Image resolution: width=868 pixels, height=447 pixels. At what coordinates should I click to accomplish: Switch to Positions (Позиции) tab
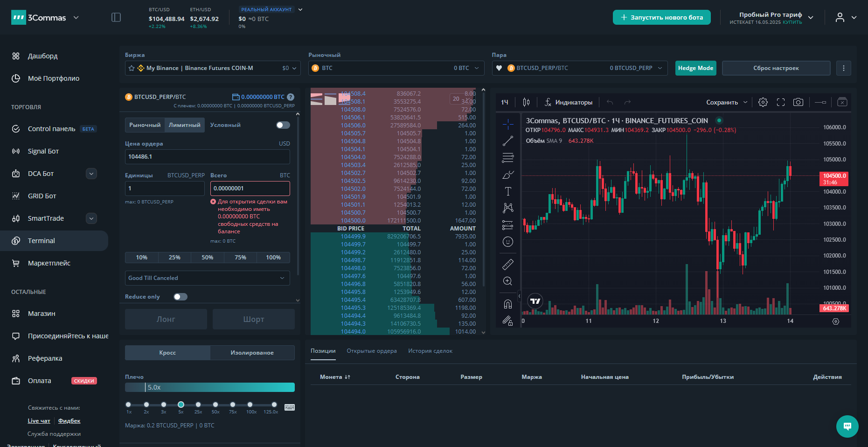323,351
